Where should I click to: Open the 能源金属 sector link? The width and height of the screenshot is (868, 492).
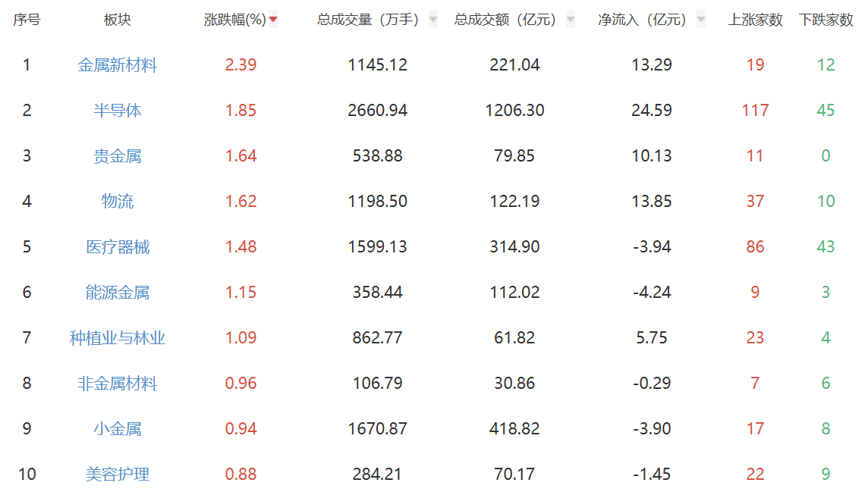click(x=118, y=293)
